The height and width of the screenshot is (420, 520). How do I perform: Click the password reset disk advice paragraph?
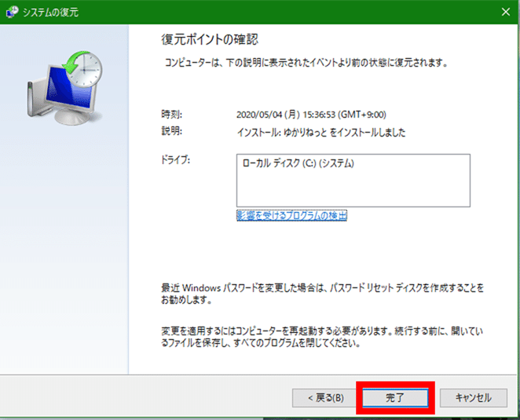click(322, 294)
